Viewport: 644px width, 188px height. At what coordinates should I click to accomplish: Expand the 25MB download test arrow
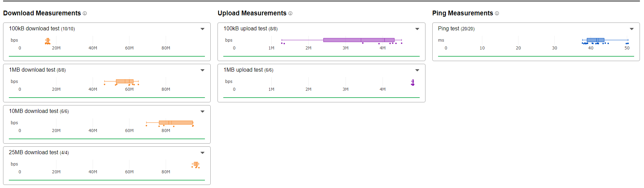pyautogui.click(x=203, y=153)
